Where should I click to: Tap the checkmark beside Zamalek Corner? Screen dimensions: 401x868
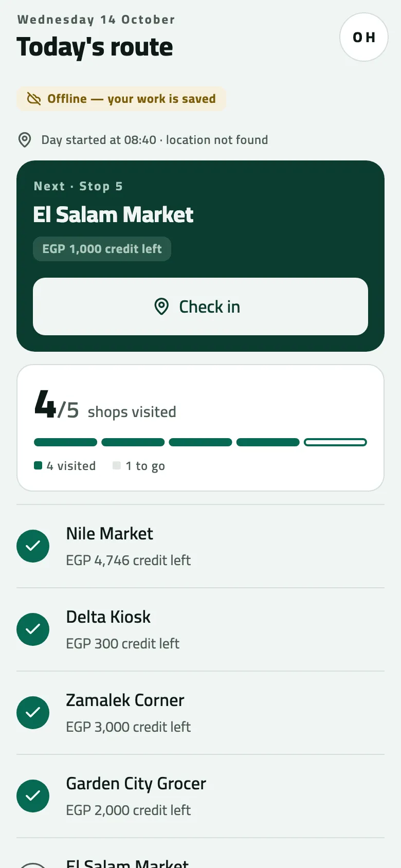pos(33,713)
